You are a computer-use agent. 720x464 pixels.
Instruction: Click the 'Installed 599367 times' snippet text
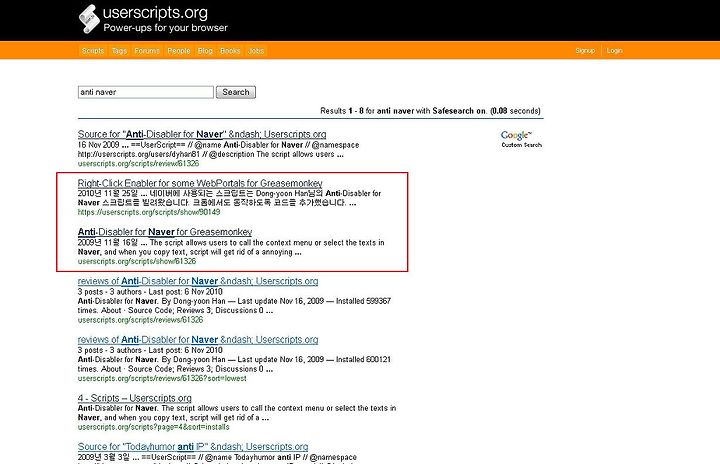coord(234,306)
